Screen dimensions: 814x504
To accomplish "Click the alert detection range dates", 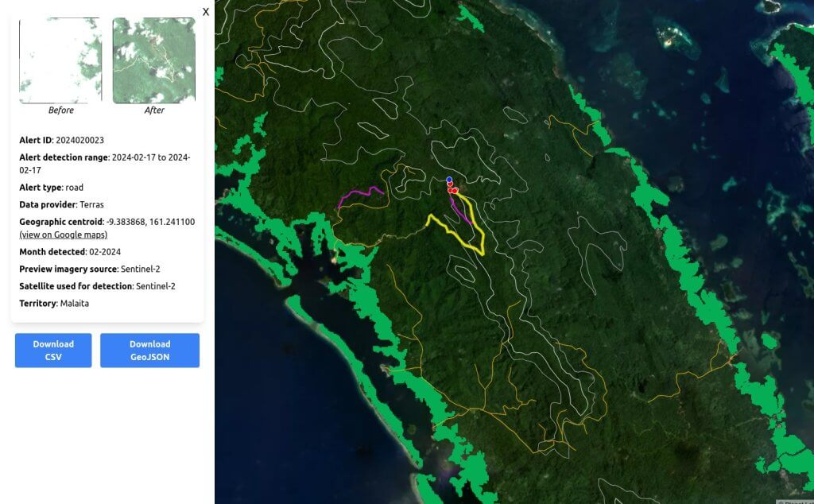I will (150, 157).
